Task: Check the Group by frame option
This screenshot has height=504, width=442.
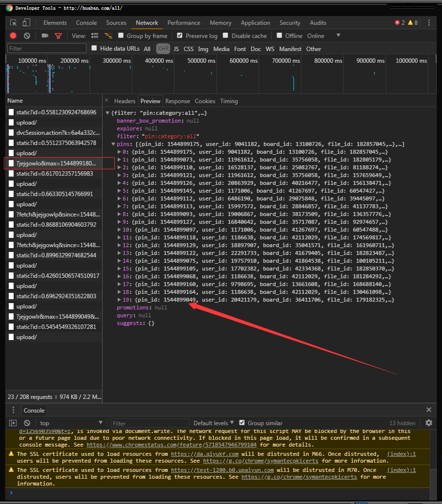Action: (121, 36)
